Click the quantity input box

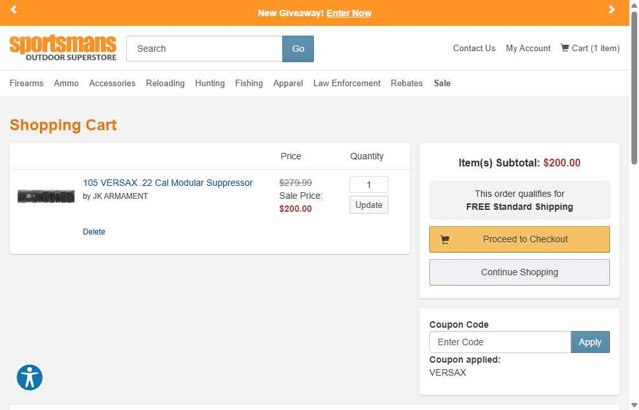(x=369, y=185)
